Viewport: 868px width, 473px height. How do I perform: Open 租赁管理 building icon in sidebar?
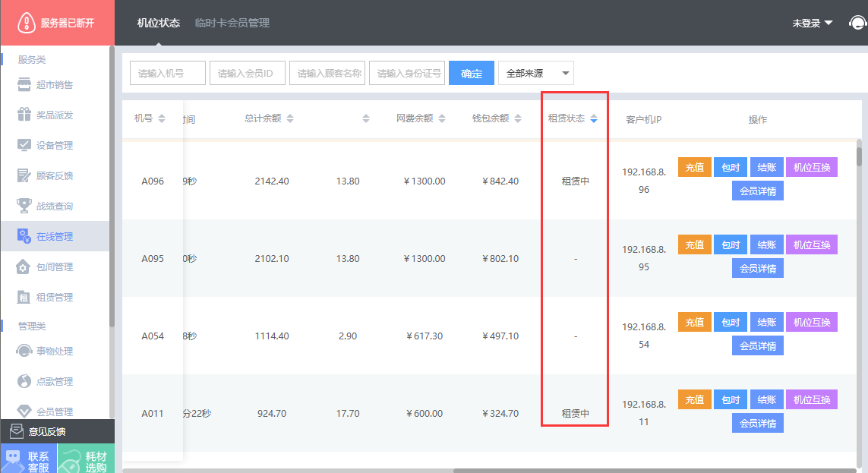(24, 297)
